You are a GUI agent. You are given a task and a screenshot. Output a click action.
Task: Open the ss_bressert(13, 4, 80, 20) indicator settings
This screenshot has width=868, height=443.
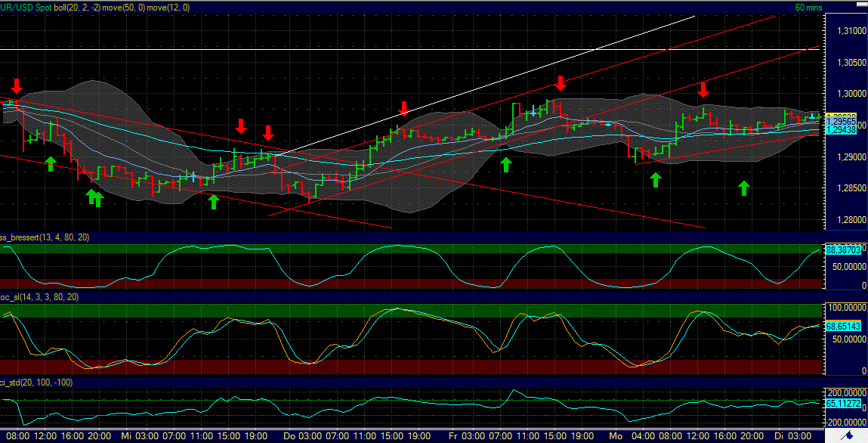coord(45,237)
